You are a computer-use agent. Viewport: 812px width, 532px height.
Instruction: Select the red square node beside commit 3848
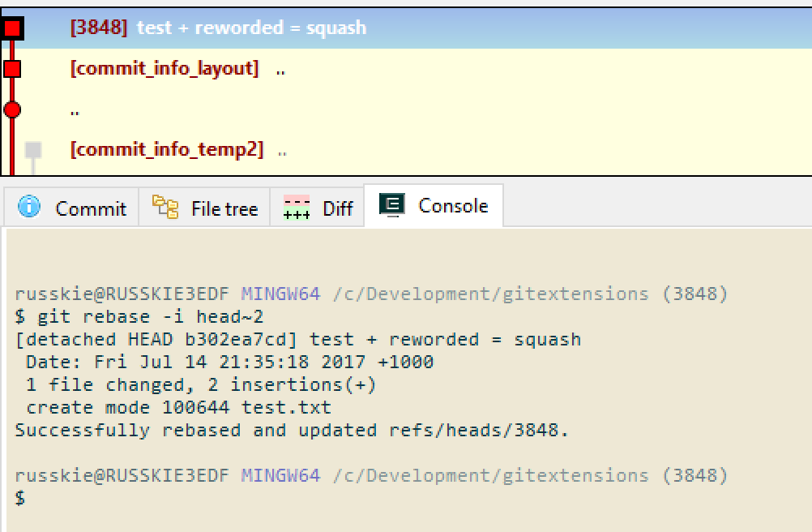(x=11, y=27)
